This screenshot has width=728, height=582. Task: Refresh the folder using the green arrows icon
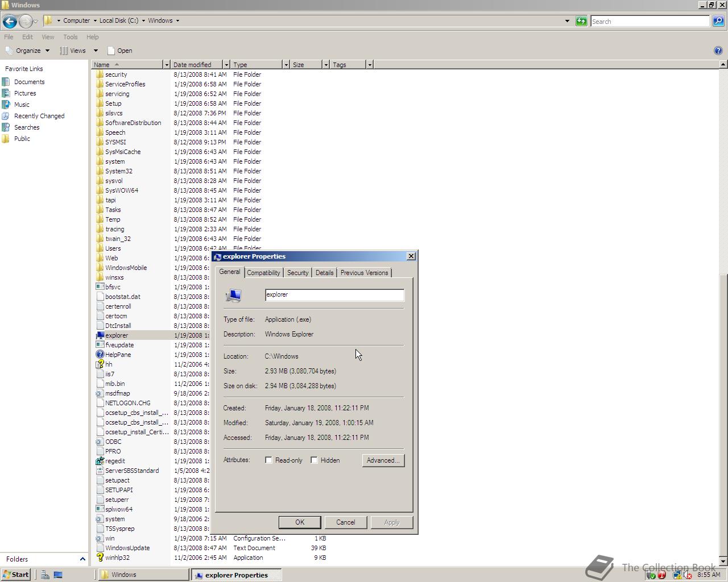tap(581, 21)
